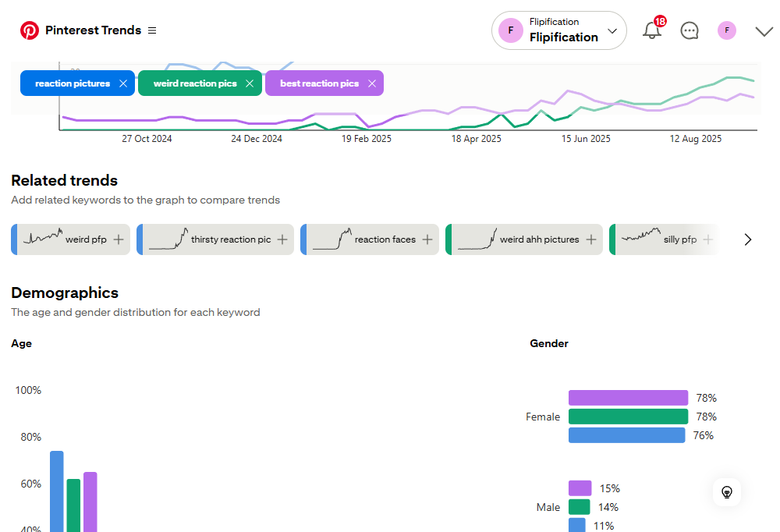Add 'thirsty reaction pic' plus icon
Viewport: 780px width, 532px height.
282,239
